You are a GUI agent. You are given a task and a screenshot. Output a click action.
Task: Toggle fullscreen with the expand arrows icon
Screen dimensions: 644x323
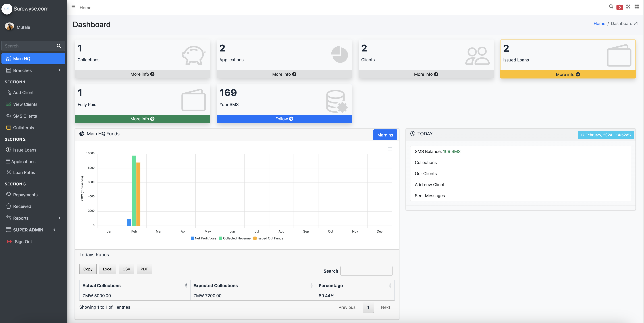point(628,7)
